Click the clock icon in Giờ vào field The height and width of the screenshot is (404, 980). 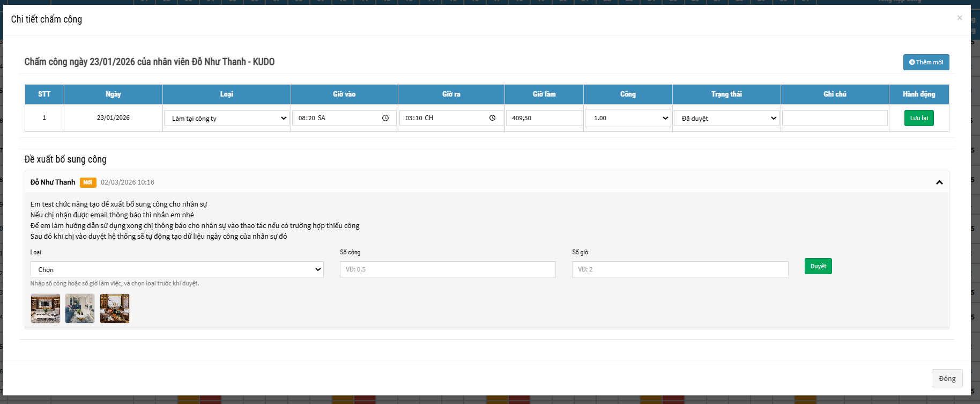pyautogui.click(x=385, y=118)
